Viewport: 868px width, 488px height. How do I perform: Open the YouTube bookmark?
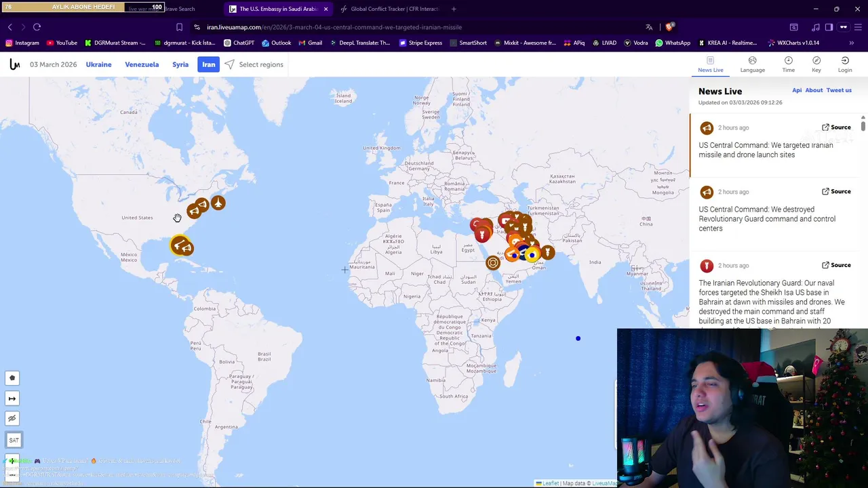62,43
